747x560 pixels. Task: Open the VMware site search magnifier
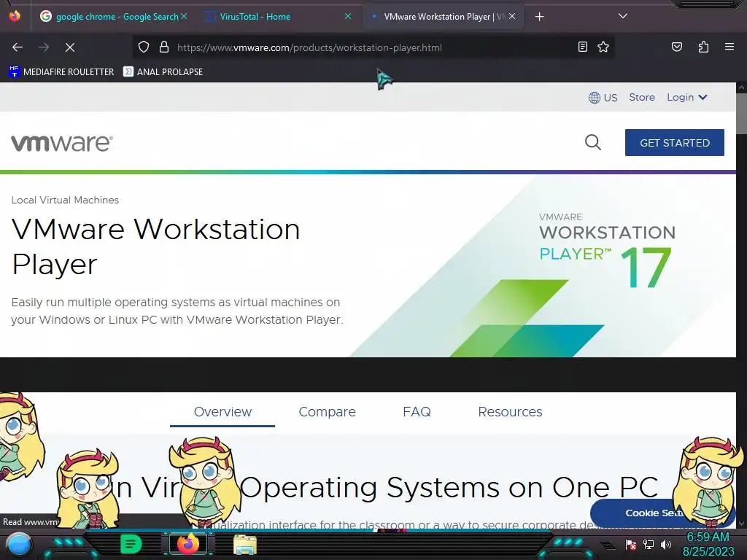pos(592,142)
